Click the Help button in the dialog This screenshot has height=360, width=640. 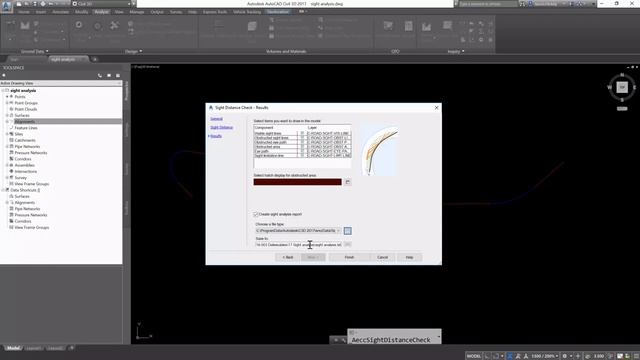coord(409,257)
